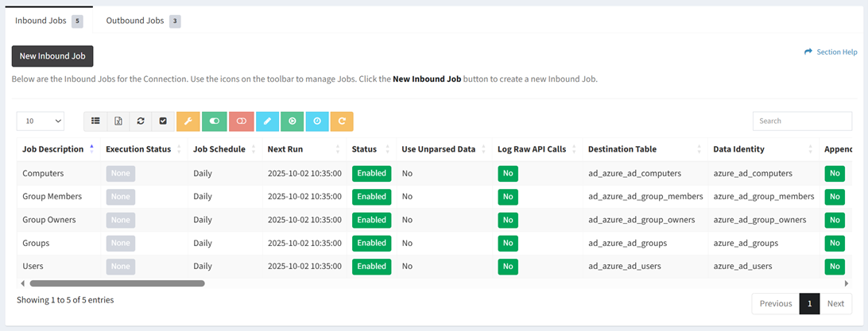
Task: Click the horizontal scrollbar under the table
Action: click(117, 283)
